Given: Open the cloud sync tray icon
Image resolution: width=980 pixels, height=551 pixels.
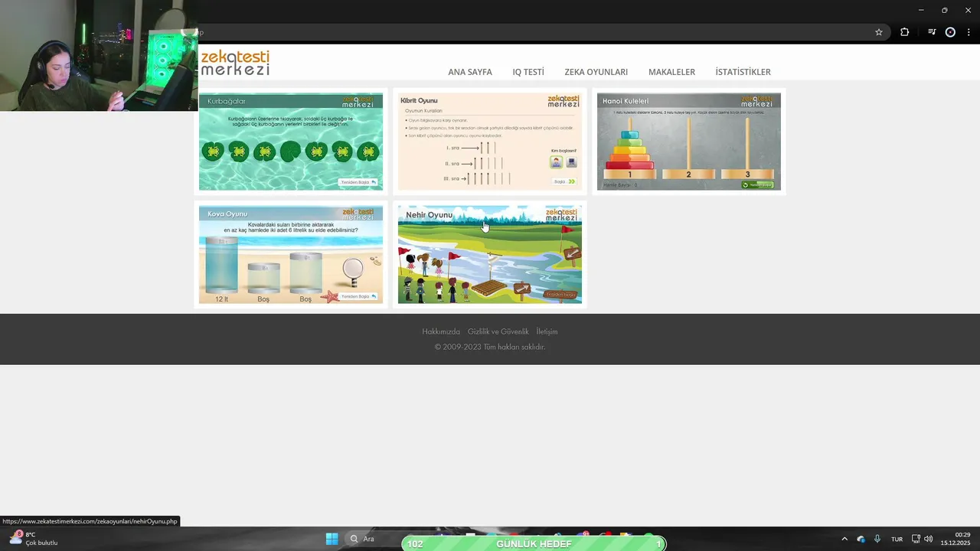Looking at the screenshot, I should pyautogui.click(x=861, y=539).
